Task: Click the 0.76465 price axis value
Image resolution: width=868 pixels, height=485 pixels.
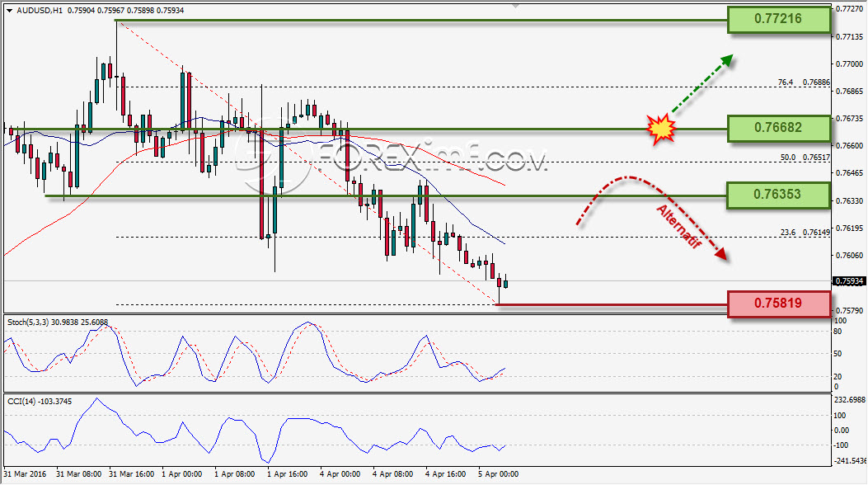Action: coord(849,174)
